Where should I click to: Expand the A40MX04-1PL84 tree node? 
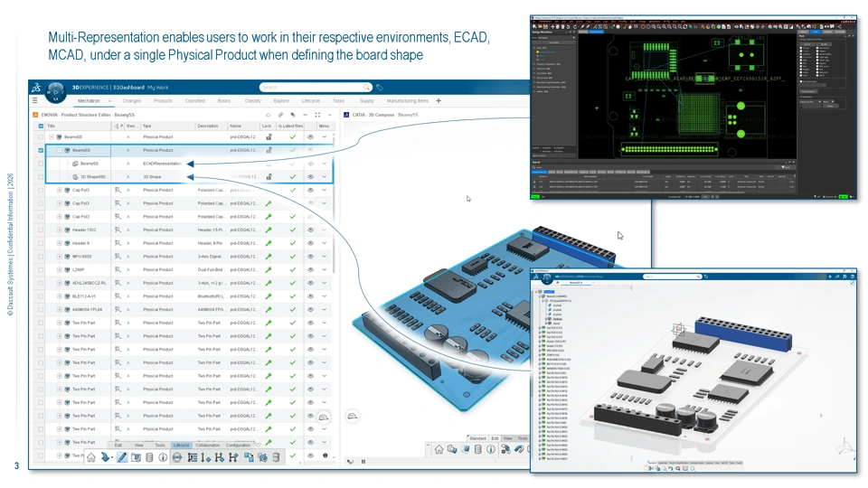60,309
